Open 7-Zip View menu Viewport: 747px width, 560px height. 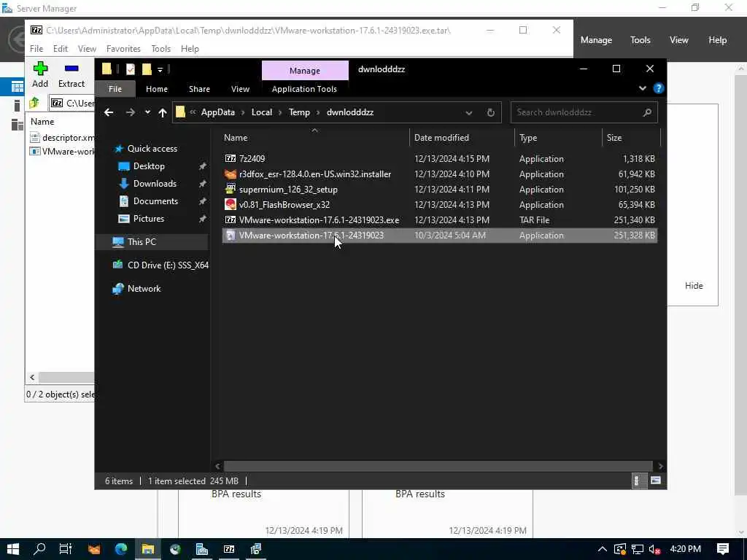click(87, 49)
